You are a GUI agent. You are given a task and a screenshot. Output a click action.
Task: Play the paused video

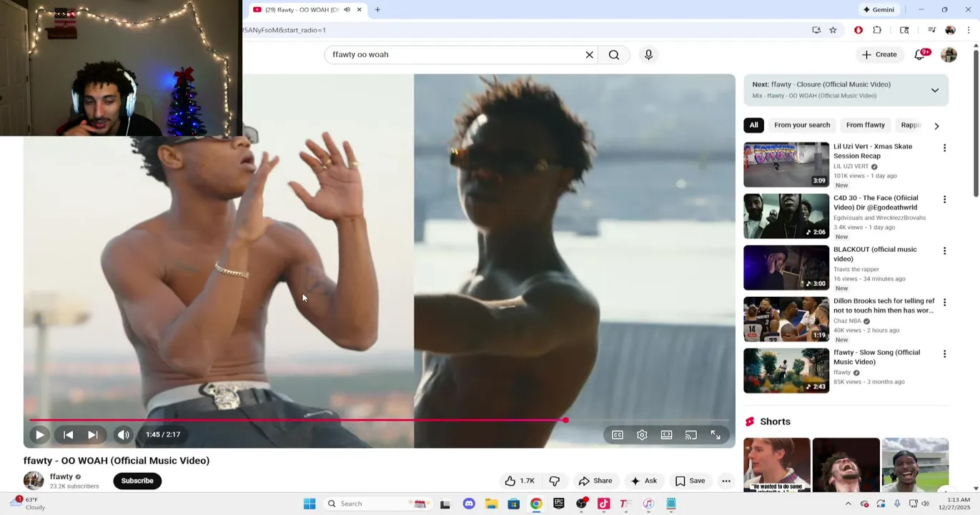pyautogui.click(x=40, y=434)
